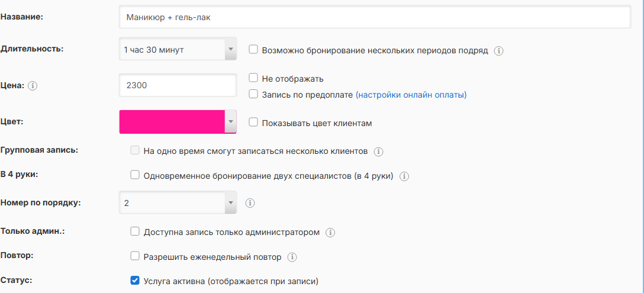
Task: Click the Только админ.: label
Action: click(33, 230)
